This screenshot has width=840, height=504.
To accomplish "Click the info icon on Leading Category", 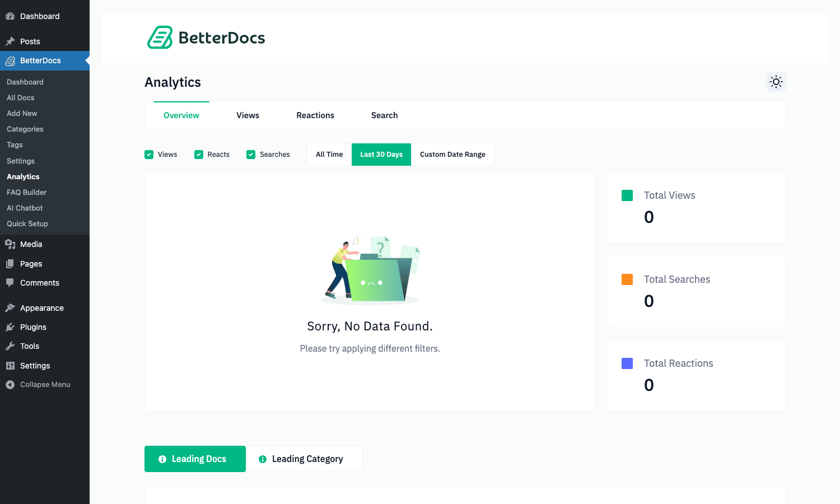I will [263, 459].
